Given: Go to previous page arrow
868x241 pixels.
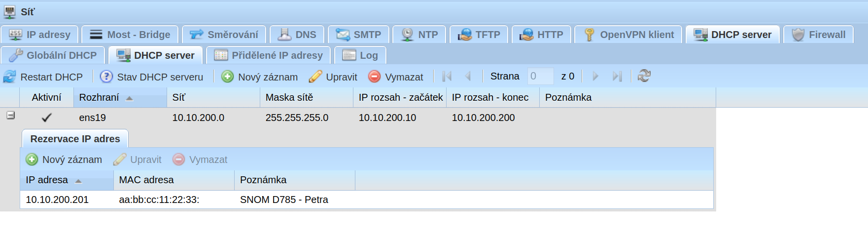Looking at the screenshot, I should pos(468,76).
